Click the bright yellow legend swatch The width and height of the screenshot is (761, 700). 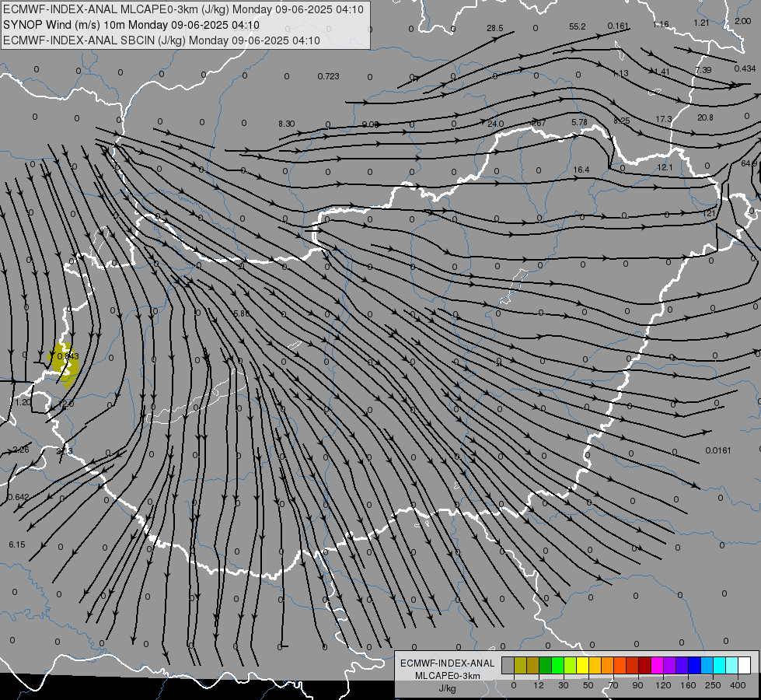point(583,665)
